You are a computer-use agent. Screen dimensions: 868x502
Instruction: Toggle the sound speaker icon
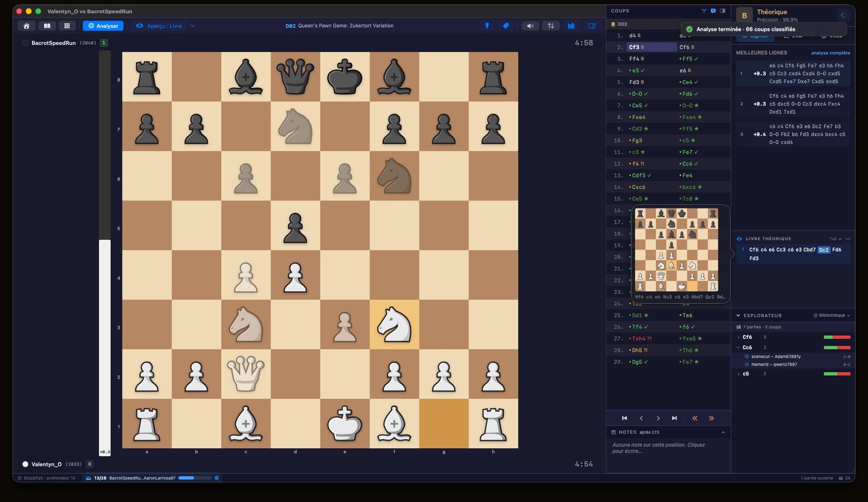pos(530,26)
